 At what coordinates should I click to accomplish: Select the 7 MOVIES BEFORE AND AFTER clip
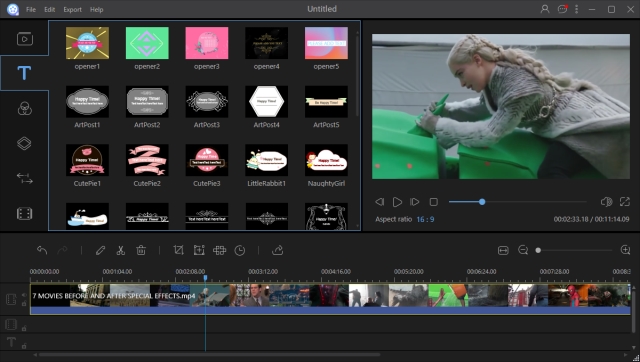(330, 299)
